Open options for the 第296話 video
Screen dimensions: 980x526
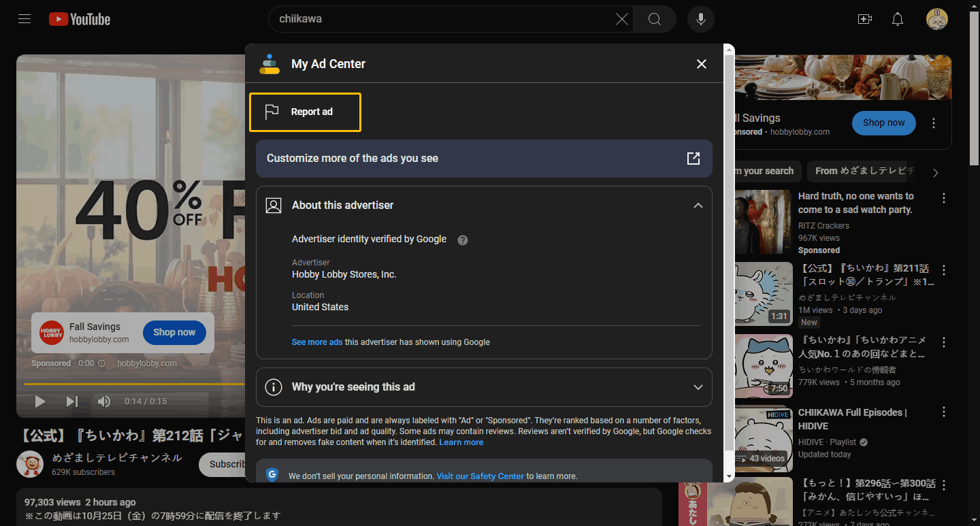(x=944, y=484)
